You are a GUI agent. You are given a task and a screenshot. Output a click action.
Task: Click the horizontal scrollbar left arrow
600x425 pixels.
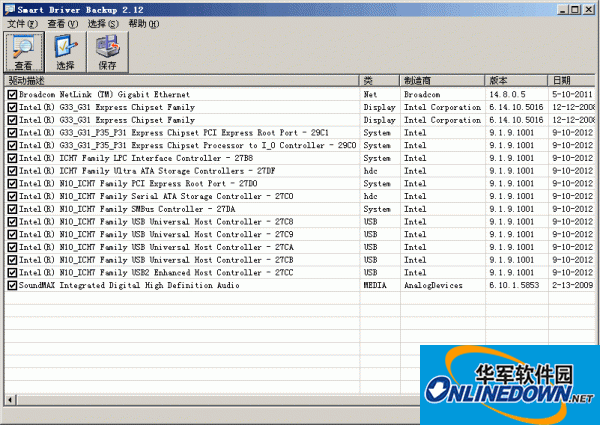coord(10,400)
